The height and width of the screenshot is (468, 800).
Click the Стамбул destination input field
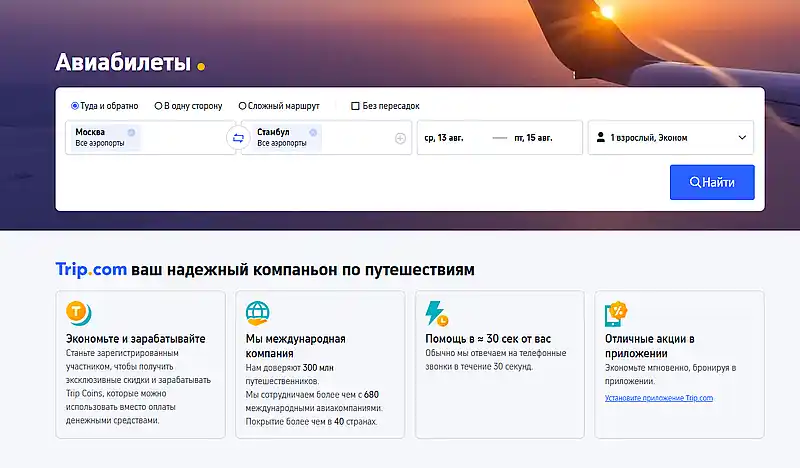[327, 138]
